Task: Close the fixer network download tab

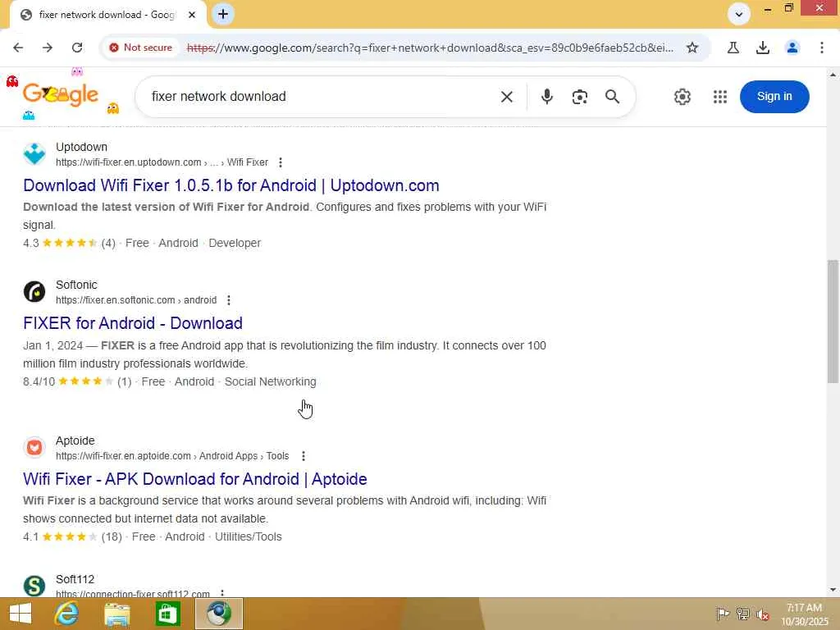Action: tap(192, 15)
